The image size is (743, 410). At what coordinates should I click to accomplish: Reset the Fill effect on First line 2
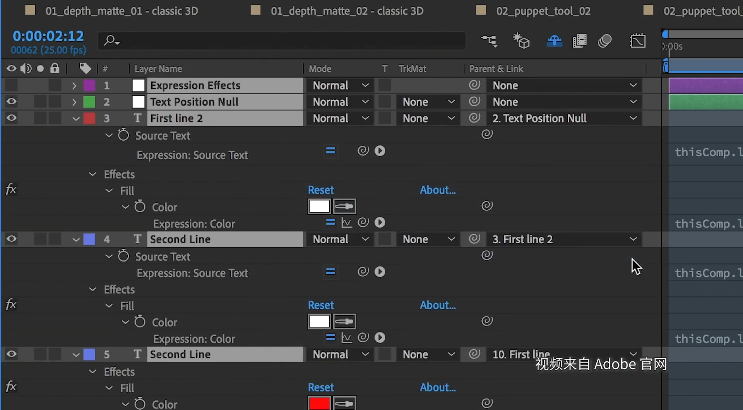point(321,190)
